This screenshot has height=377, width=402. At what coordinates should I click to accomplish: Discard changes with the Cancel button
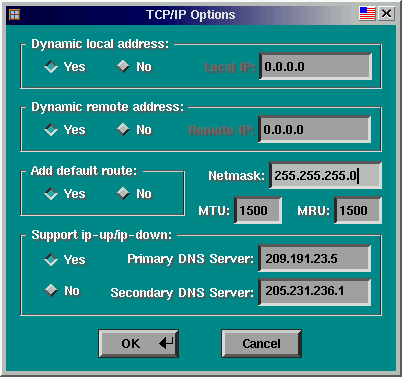click(x=262, y=344)
